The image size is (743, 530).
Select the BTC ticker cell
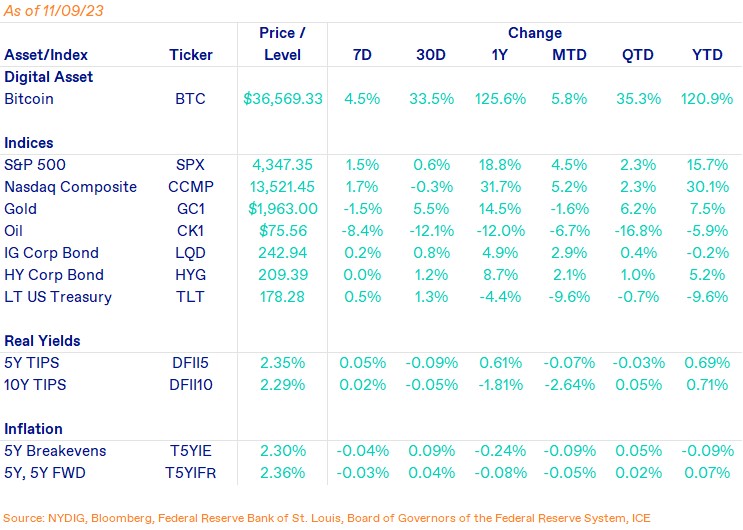[x=191, y=99]
